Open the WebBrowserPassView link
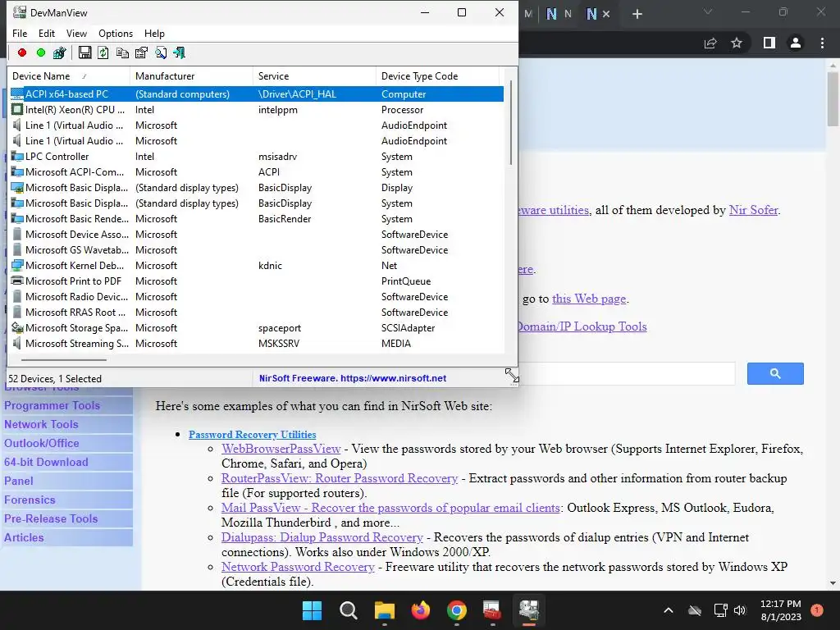The width and height of the screenshot is (840, 630). tap(281, 449)
